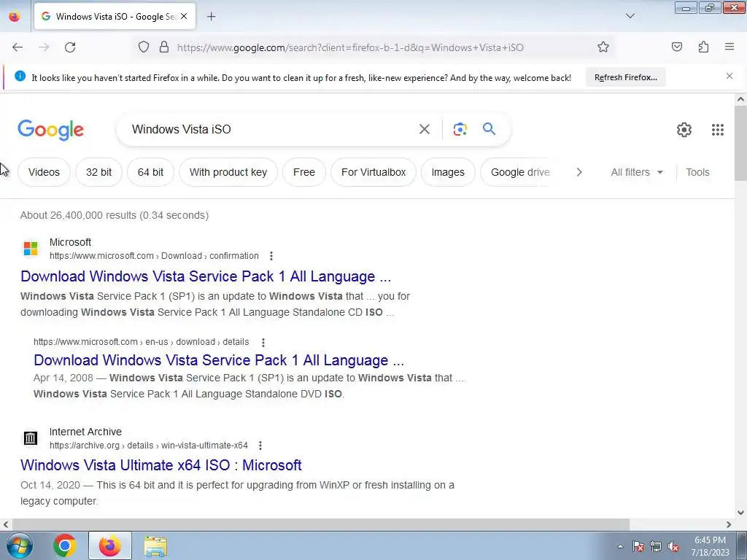Open the Extensions puzzle icon
The image size is (747, 560).
703,47
